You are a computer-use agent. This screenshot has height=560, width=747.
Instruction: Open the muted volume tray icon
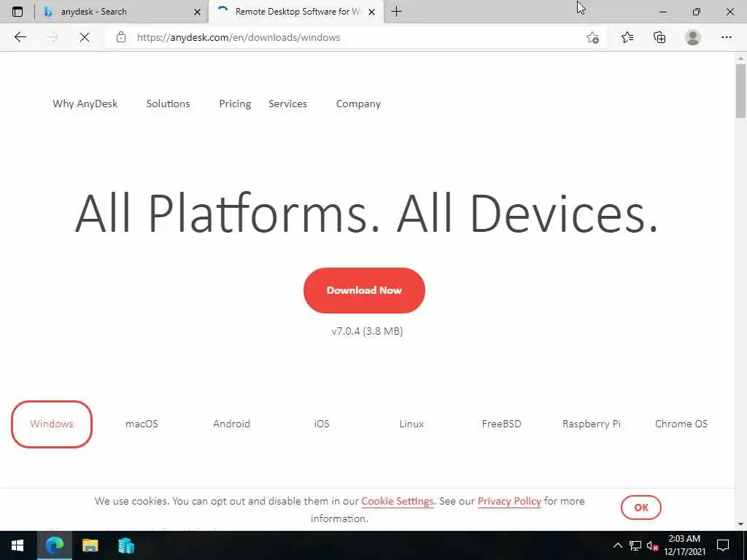point(652,545)
